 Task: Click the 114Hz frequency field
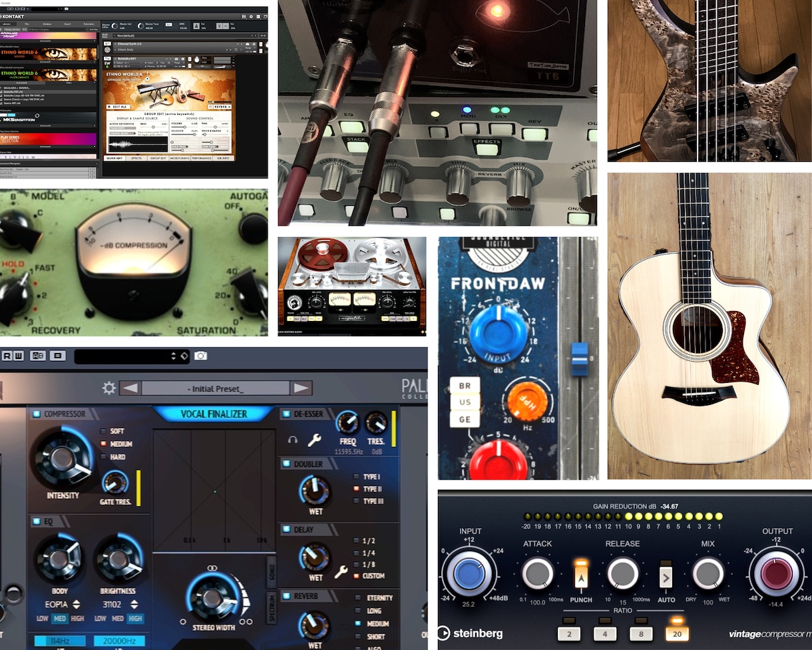point(60,642)
